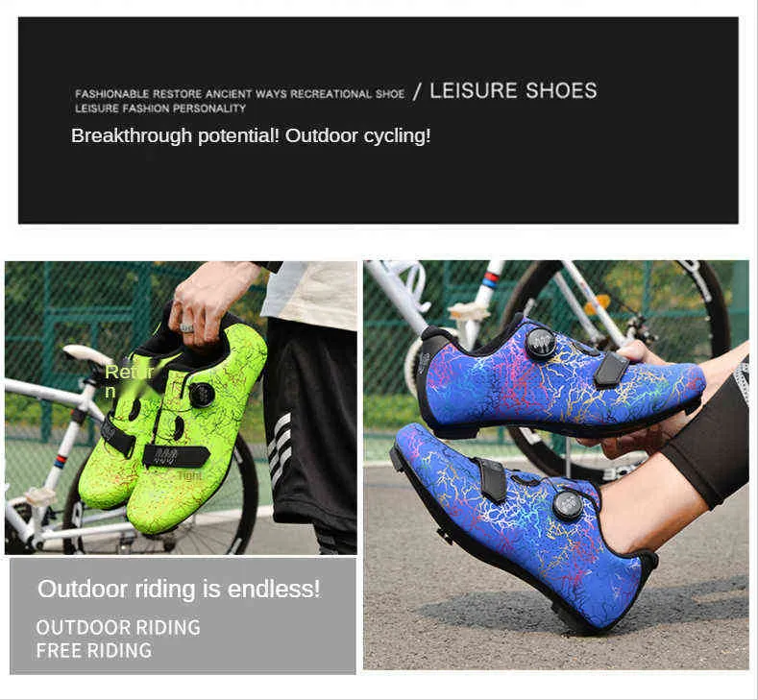Screen dimensions: 758x700
Task: Click the 'Breakthrough potential! Outdoor cycling!' text
Action: [x=251, y=135]
